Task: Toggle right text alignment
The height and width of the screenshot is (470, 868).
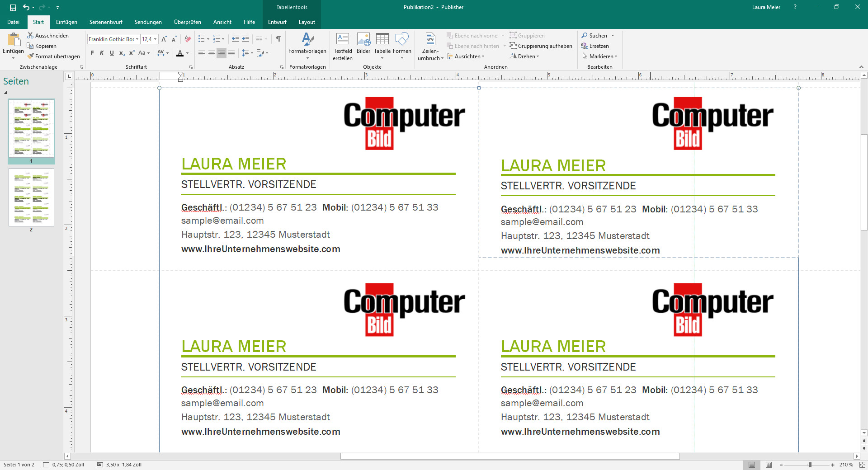Action: (x=222, y=53)
